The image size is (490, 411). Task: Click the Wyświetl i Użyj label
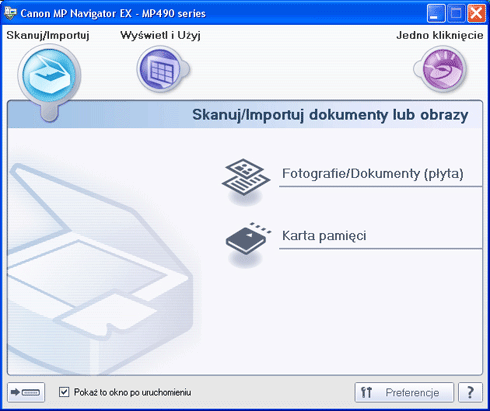pyautogui.click(x=160, y=35)
